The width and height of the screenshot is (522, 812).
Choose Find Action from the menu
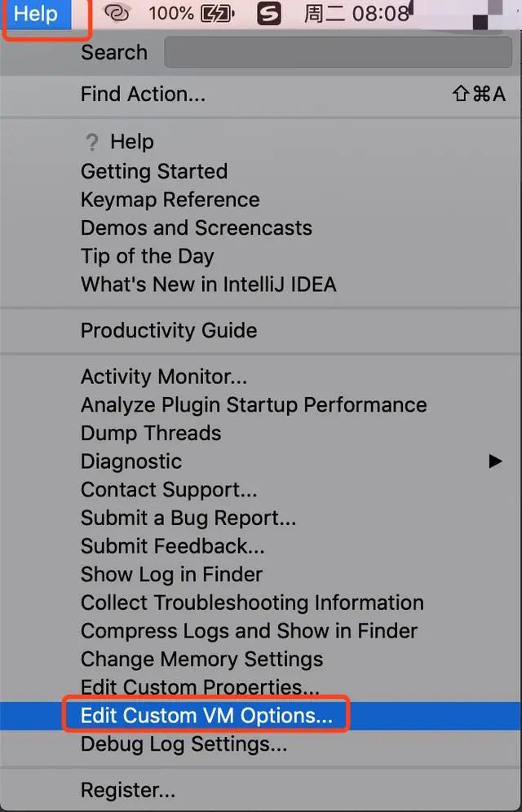(x=143, y=95)
